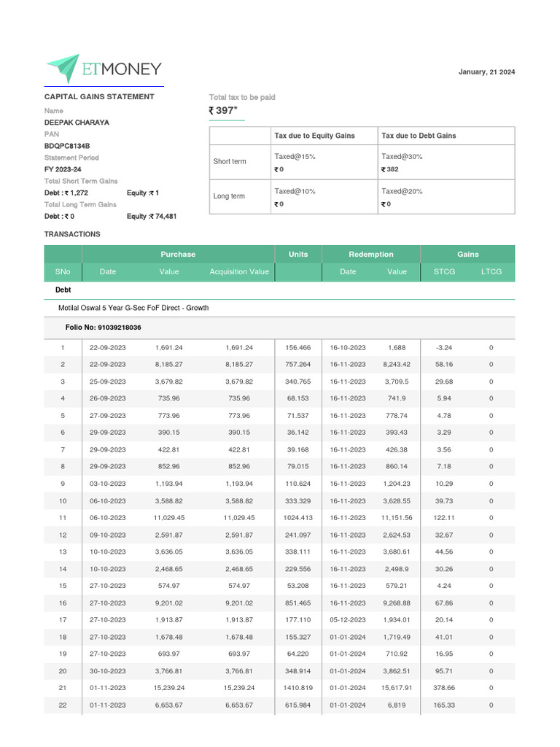Click the ET Money paper plane logo
The image size is (560, 747).
63,68
